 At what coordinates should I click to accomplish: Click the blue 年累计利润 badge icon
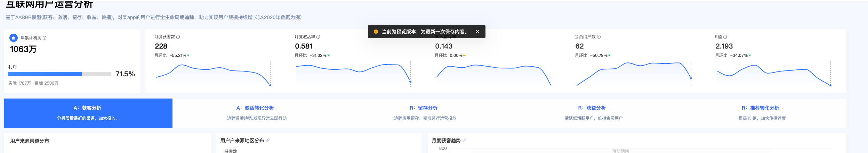pos(14,38)
